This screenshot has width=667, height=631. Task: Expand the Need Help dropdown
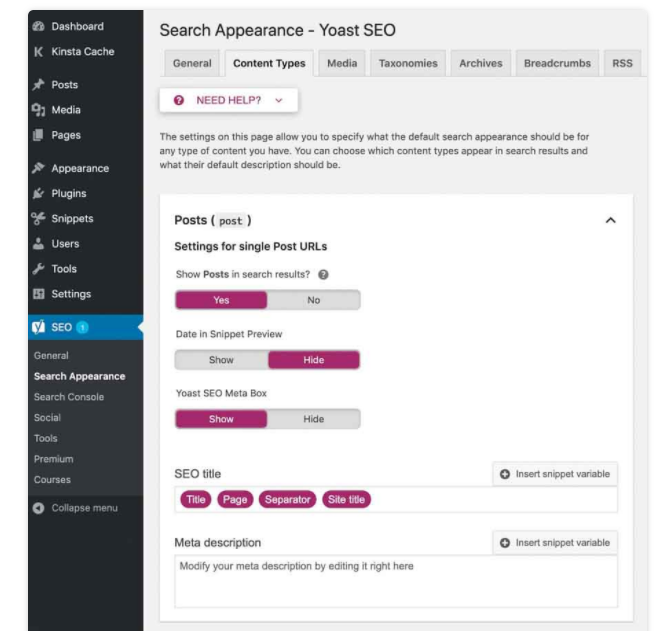coord(229,101)
